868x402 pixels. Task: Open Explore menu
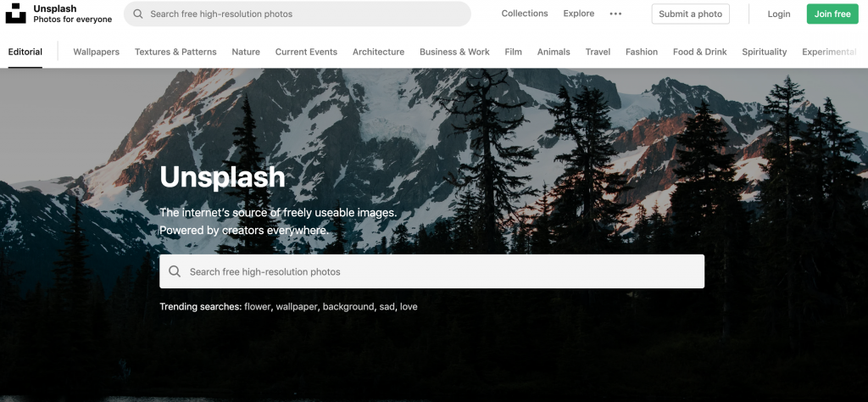tap(578, 14)
